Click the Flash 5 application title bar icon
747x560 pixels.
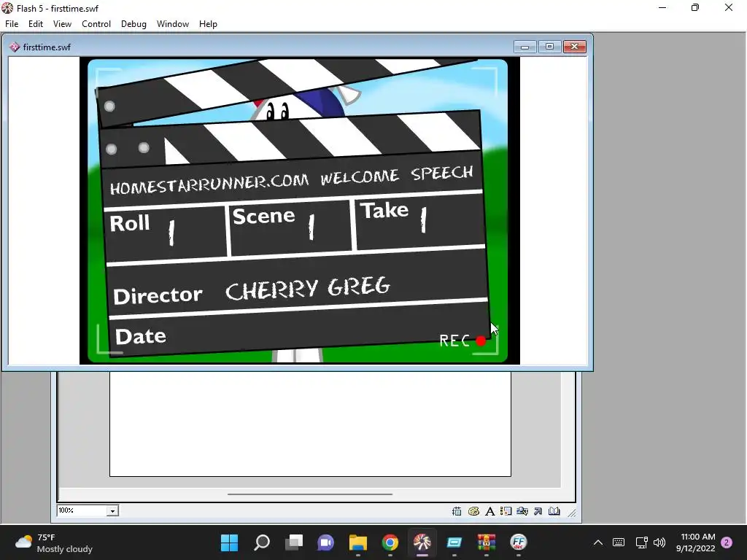click(x=7, y=8)
